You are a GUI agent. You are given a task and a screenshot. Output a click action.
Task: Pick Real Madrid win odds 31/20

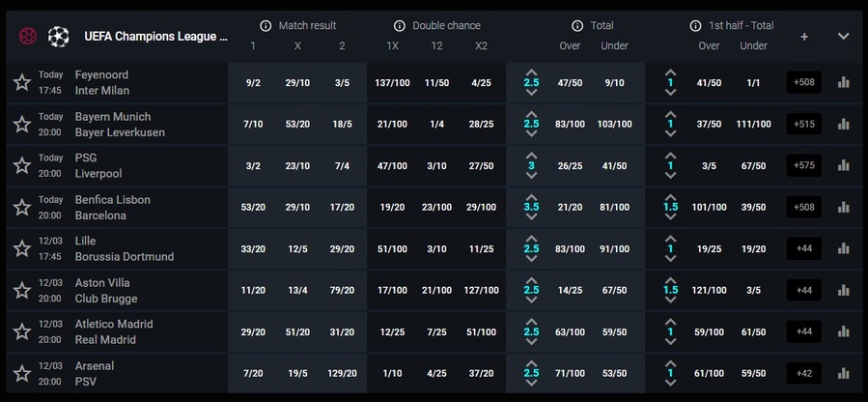(342, 331)
